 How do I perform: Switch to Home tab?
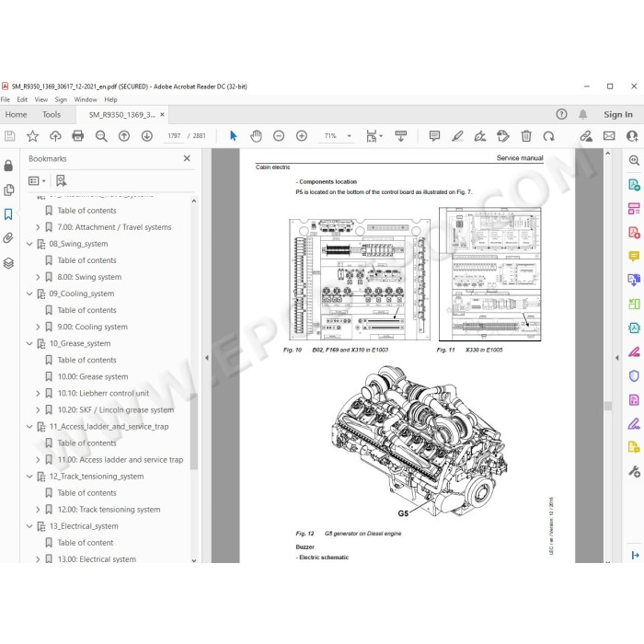[x=16, y=115]
